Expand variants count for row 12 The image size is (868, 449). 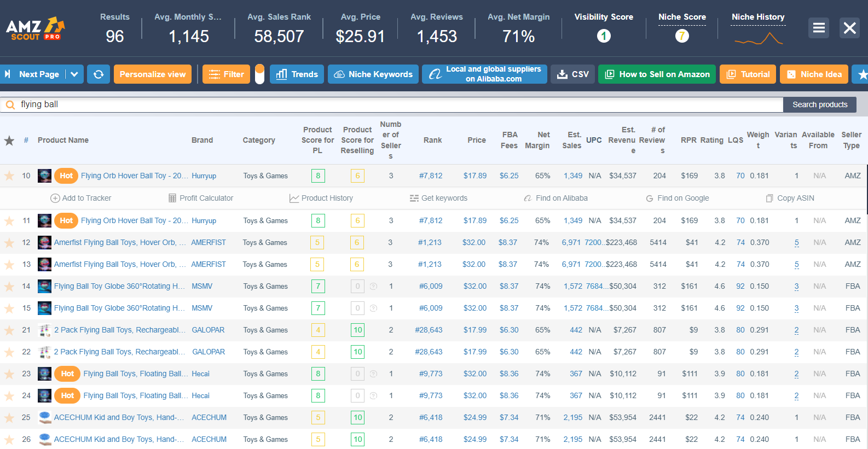coord(796,243)
